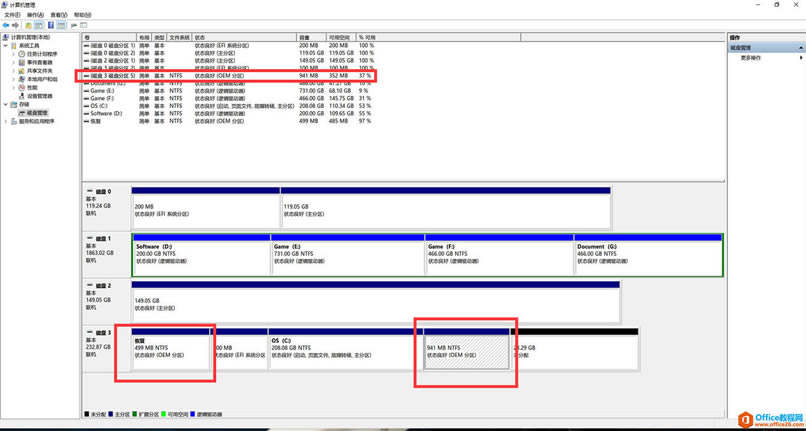Screen dimensions: 806x431
Task: Select the 磁盘 2 disk label box
Action: pyautogui.click(x=106, y=302)
